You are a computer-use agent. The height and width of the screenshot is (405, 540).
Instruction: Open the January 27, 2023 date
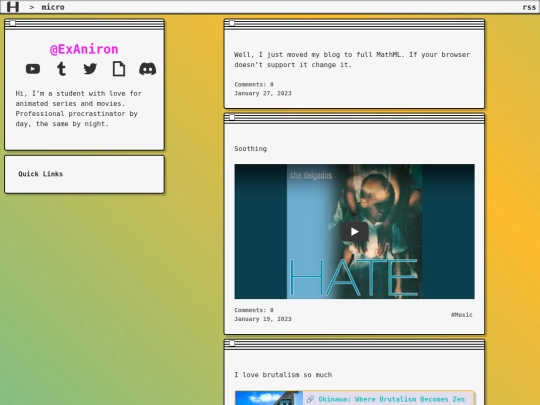click(263, 93)
